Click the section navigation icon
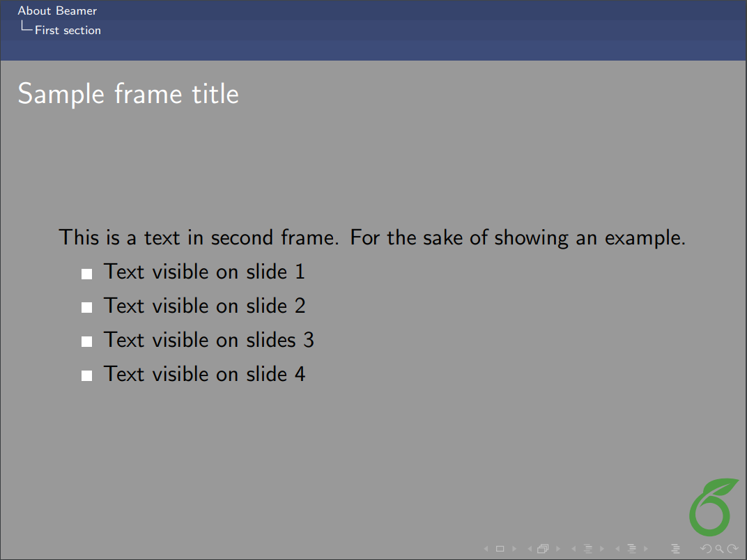The width and height of the screenshot is (747, 560). [631, 549]
